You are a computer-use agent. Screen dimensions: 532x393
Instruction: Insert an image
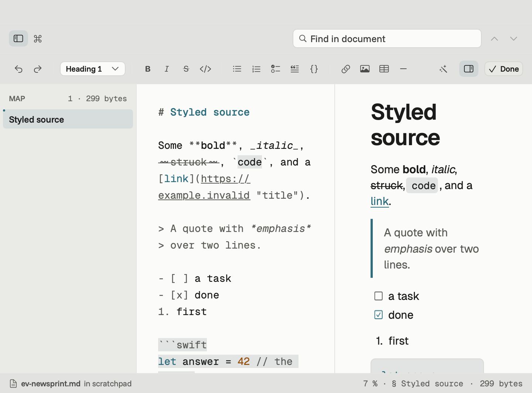tap(365, 69)
